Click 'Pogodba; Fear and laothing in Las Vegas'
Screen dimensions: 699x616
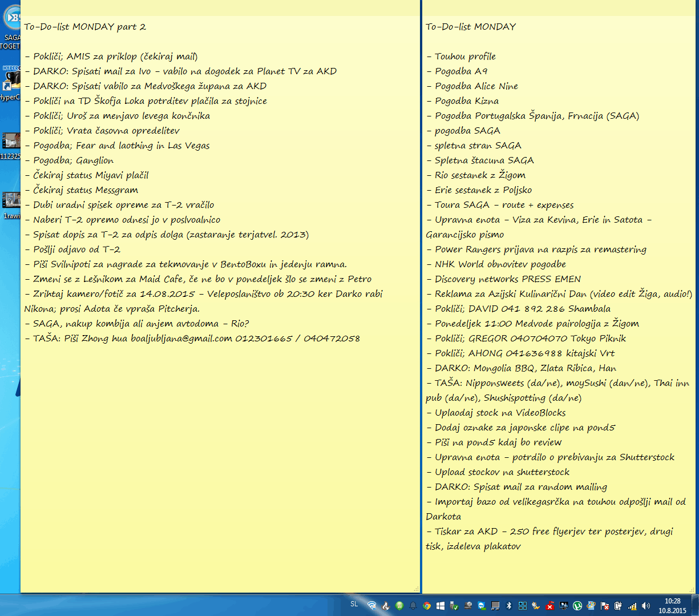pyautogui.click(x=117, y=146)
